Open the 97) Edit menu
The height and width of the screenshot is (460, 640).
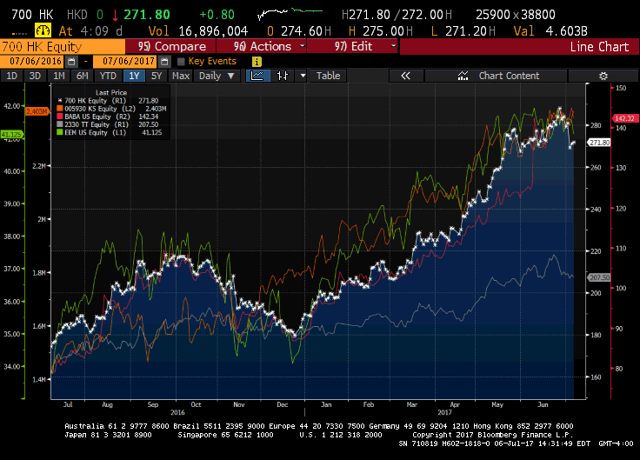click(352, 46)
